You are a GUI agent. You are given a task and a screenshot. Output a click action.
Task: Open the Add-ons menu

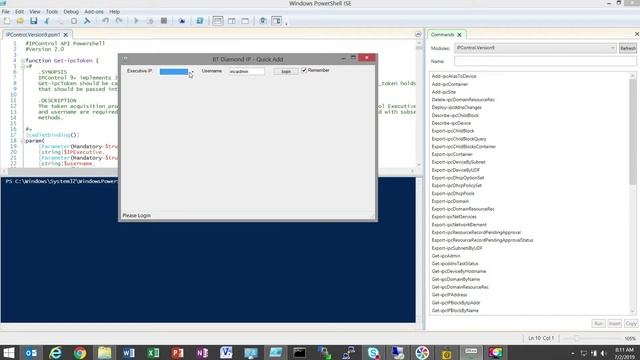pos(94,12)
